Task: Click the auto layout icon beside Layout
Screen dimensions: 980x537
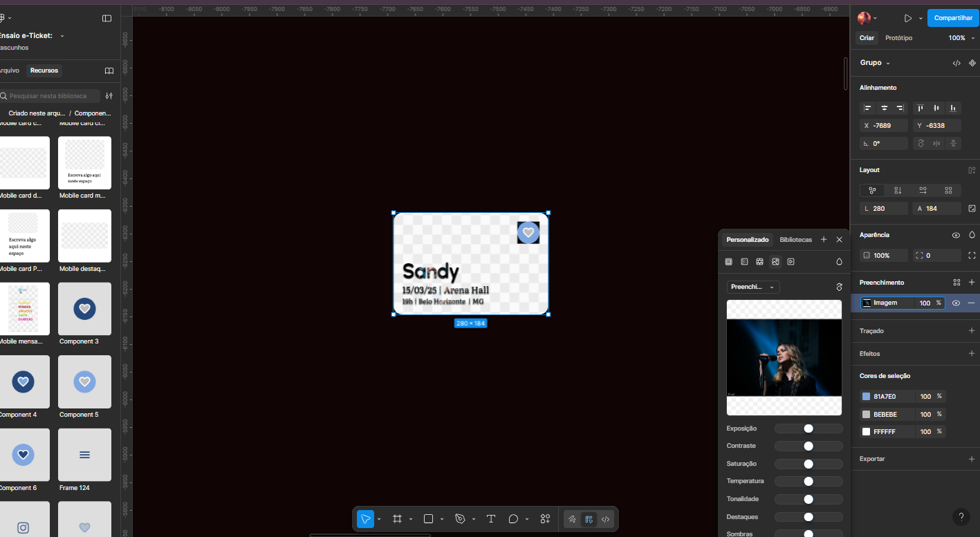Action: tap(972, 170)
